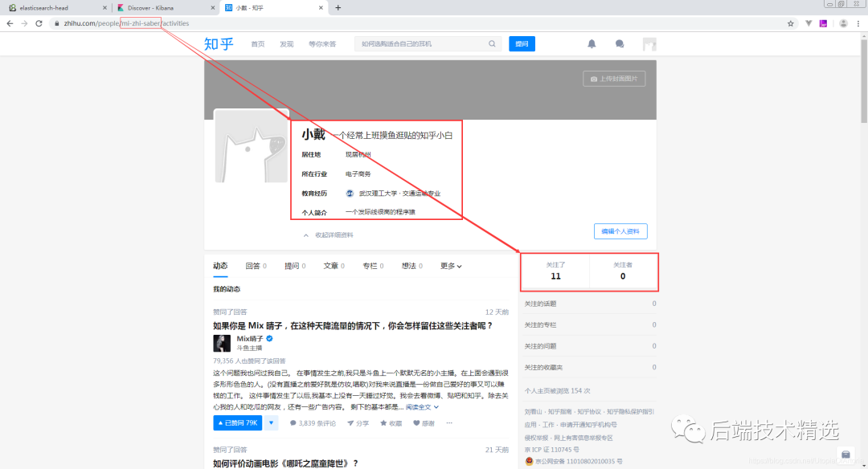Click the browser back arrow

(x=10, y=23)
